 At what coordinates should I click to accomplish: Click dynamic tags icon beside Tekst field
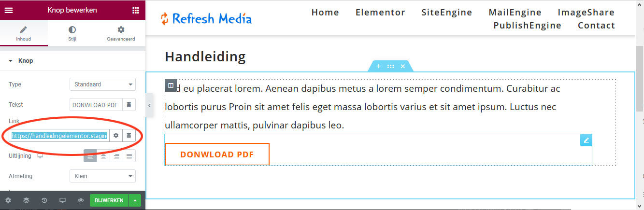(129, 104)
